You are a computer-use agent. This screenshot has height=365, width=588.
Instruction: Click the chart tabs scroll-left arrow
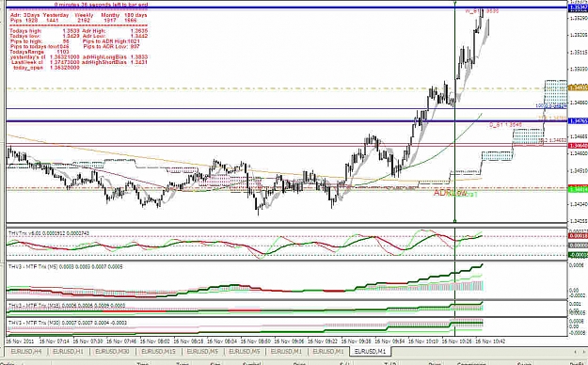[575, 352]
